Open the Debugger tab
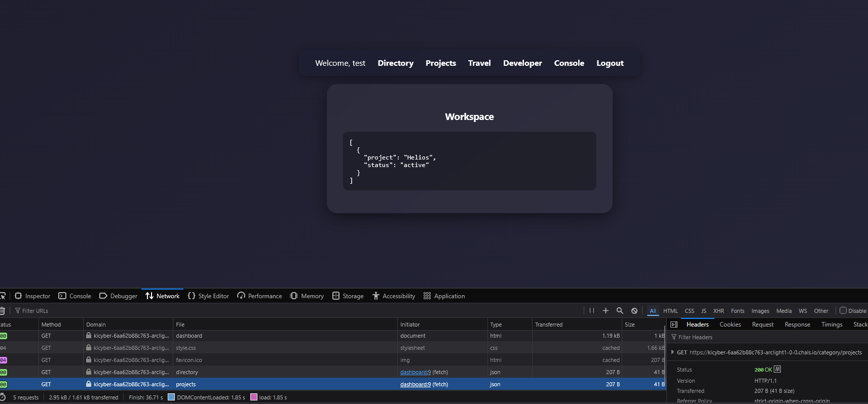 click(118, 296)
